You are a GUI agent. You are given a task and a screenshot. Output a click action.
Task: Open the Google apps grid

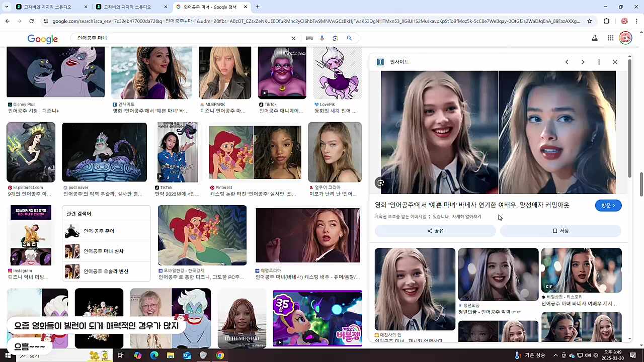610,38
